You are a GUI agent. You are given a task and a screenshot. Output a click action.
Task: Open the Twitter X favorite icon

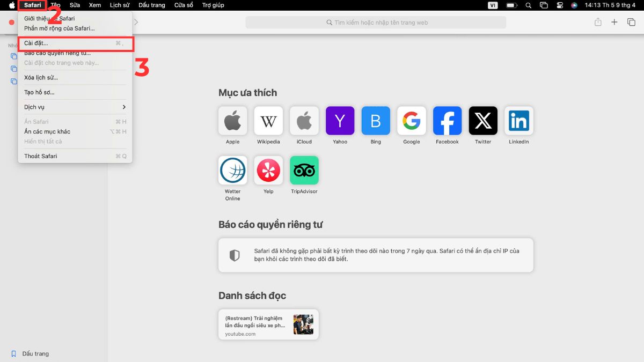pyautogui.click(x=483, y=121)
